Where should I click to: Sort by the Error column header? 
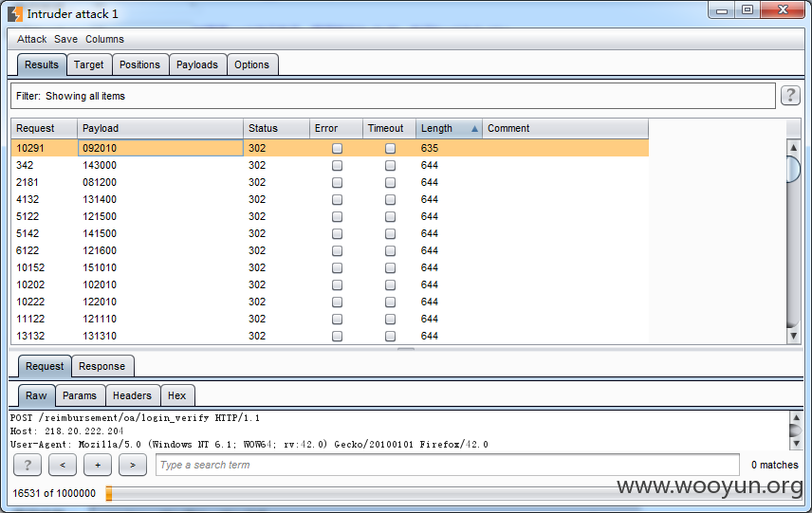pos(336,128)
